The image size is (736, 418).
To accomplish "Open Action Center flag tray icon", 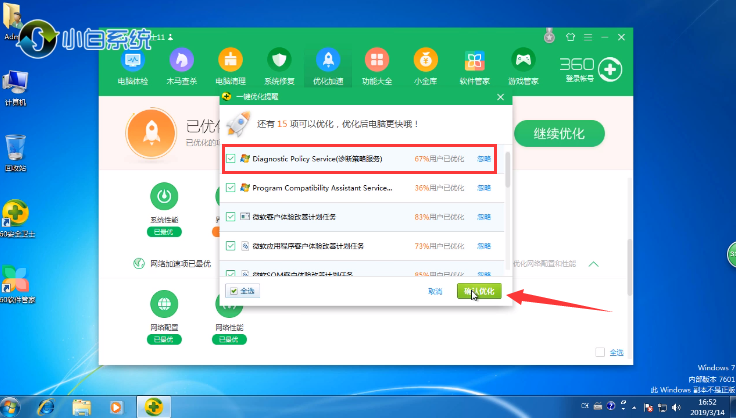I will (x=648, y=407).
